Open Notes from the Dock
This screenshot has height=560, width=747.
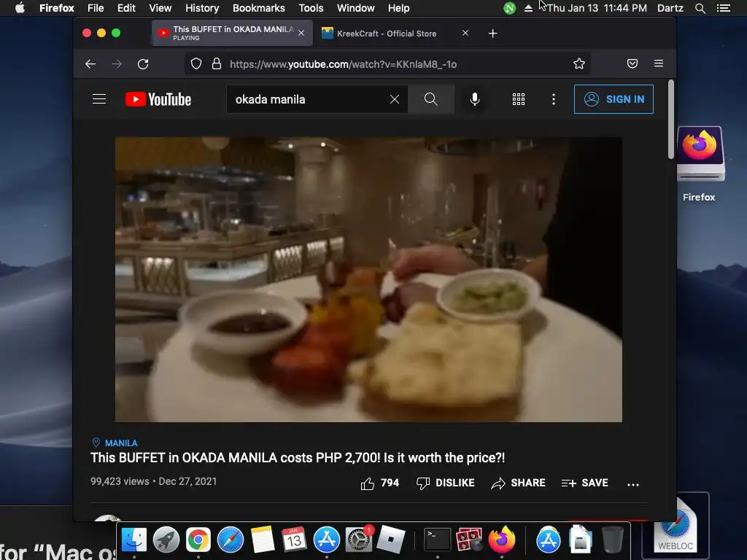click(263, 540)
